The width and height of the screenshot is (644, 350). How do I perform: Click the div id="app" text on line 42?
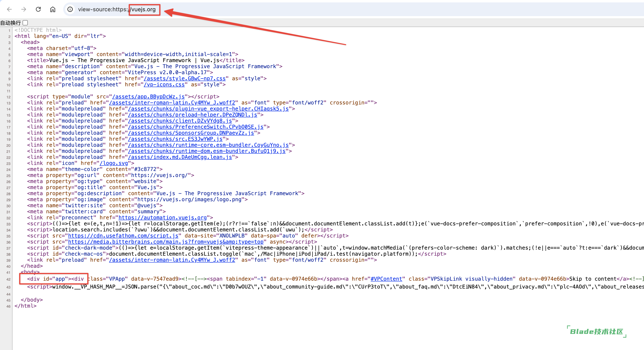(x=49, y=279)
